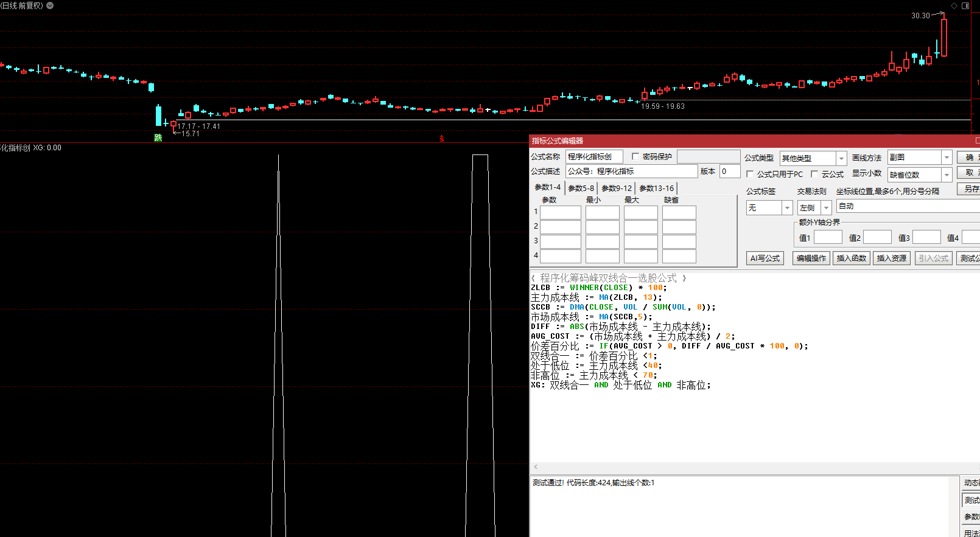The height and width of the screenshot is (537, 980).
Task: Toggle the 云公式 checkbox
Action: coord(814,174)
